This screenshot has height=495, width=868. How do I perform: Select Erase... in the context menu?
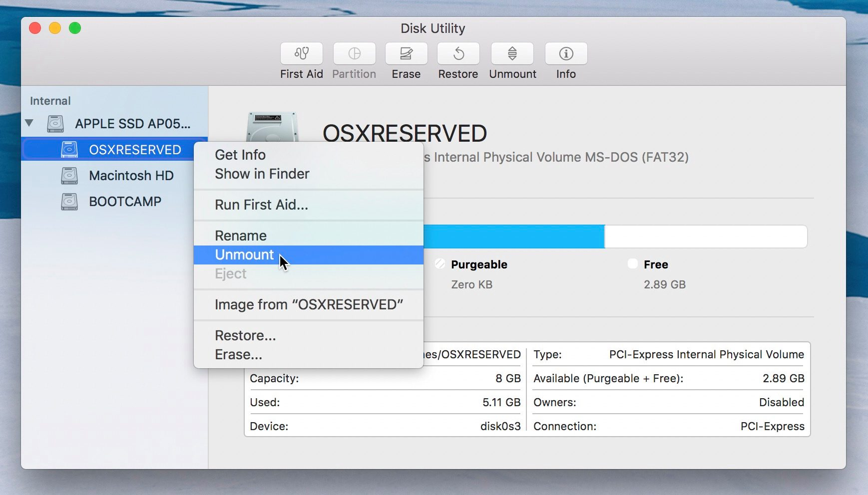(x=309, y=354)
